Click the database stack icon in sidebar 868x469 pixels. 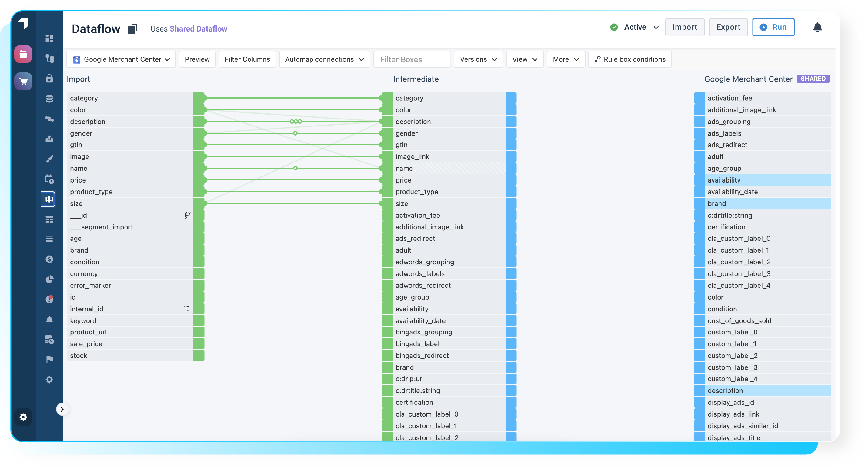(x=49, y=99)
